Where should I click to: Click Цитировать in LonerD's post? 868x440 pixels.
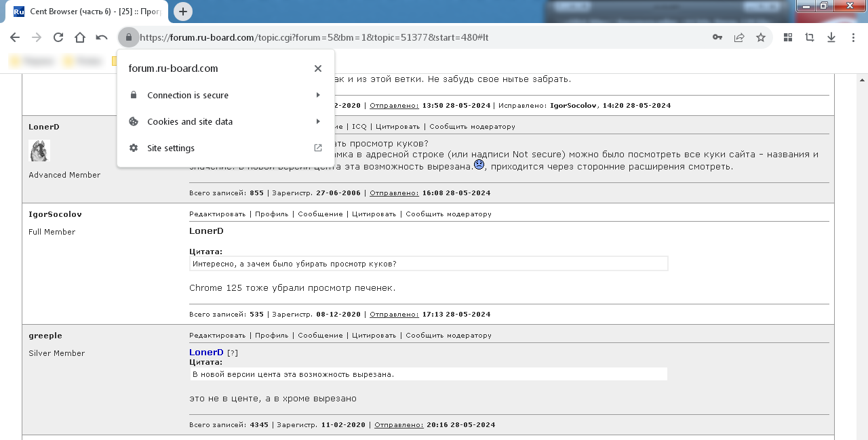[x=397, y=126]
